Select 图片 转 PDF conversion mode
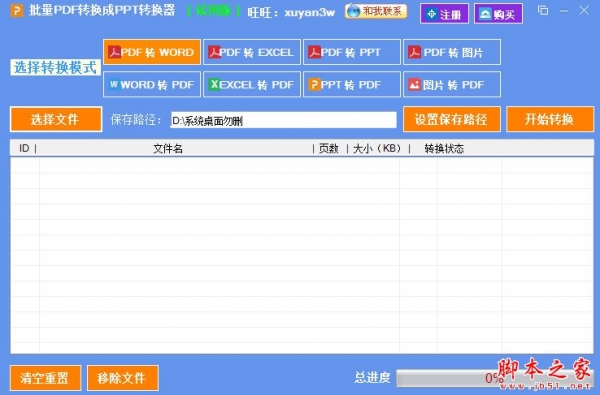This screenshot has width=600, height=395. [x=452, y=84]
